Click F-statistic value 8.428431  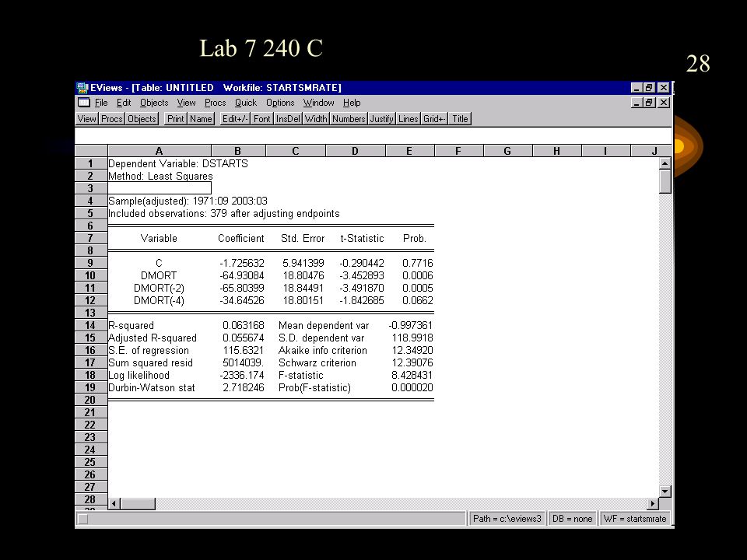pyautogui.click(x=412, y=375)
